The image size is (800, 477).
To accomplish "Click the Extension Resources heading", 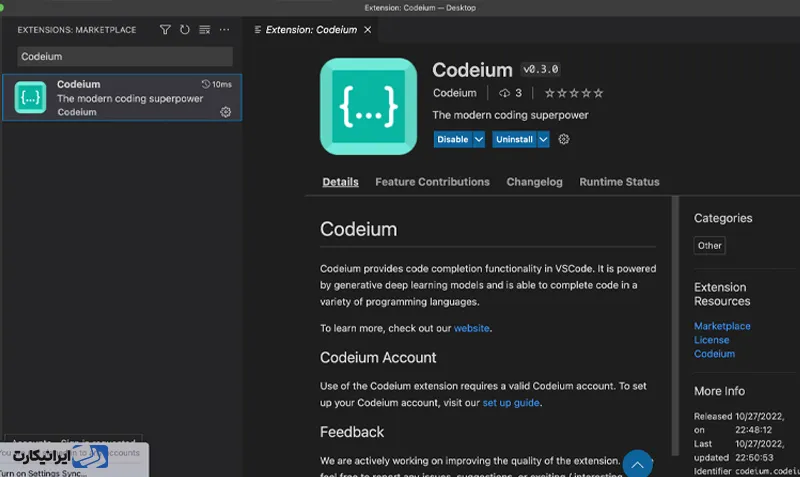I will click(x=722, y=294).
